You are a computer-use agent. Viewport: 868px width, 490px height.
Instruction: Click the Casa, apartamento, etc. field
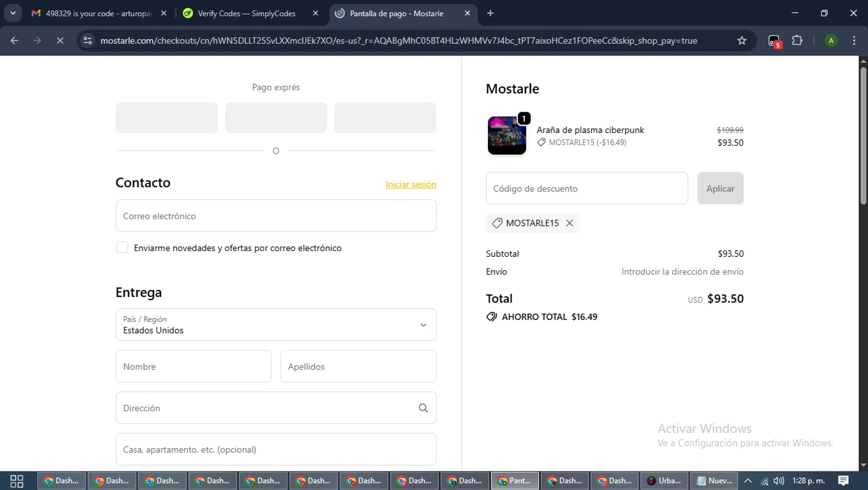point(276,449)
